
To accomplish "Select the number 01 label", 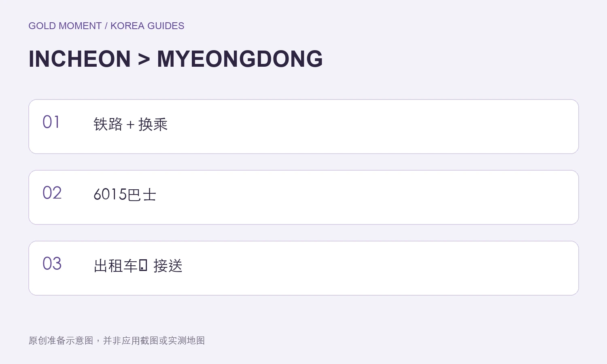I will (51, 122).
